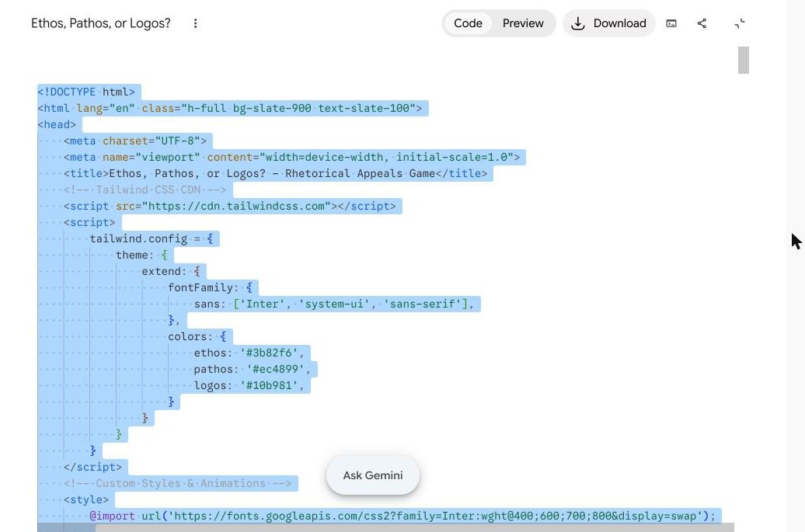The height and width of the screenshot is (532, 805).
Task: Click the '<head>' tag line
Action: coord(57,125)
